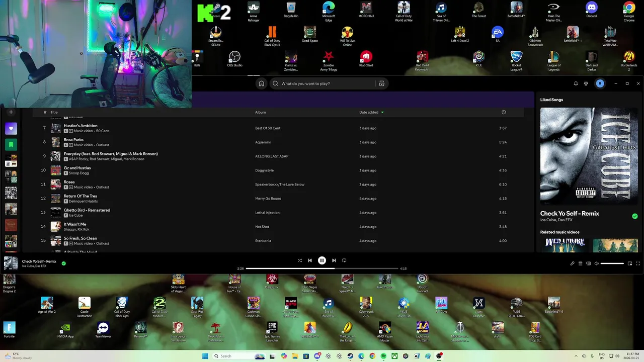Select NVIDIA App desktop icon

pos(65,330)
